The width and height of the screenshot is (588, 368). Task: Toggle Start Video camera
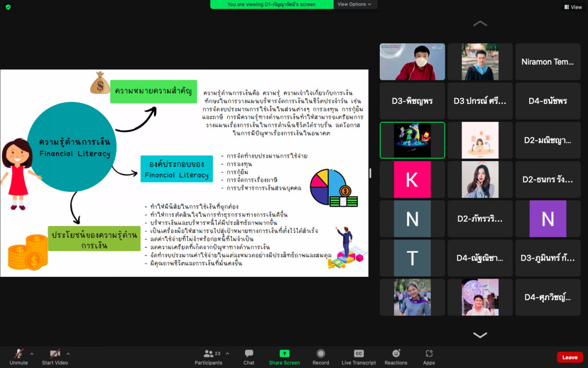(x=54, y=357)
